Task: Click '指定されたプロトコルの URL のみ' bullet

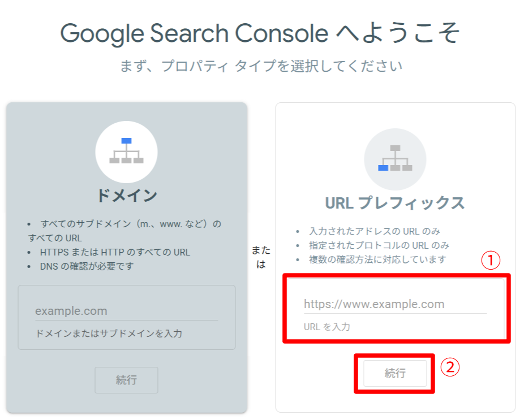Action: point(379,245)
